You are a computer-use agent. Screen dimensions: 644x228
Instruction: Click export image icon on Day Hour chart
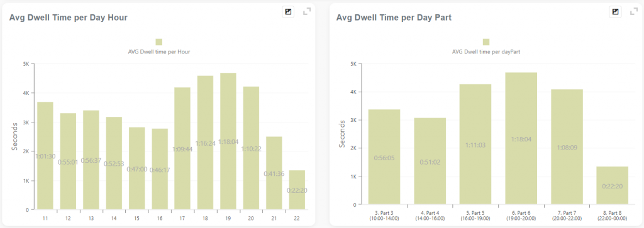click(288, 12)
